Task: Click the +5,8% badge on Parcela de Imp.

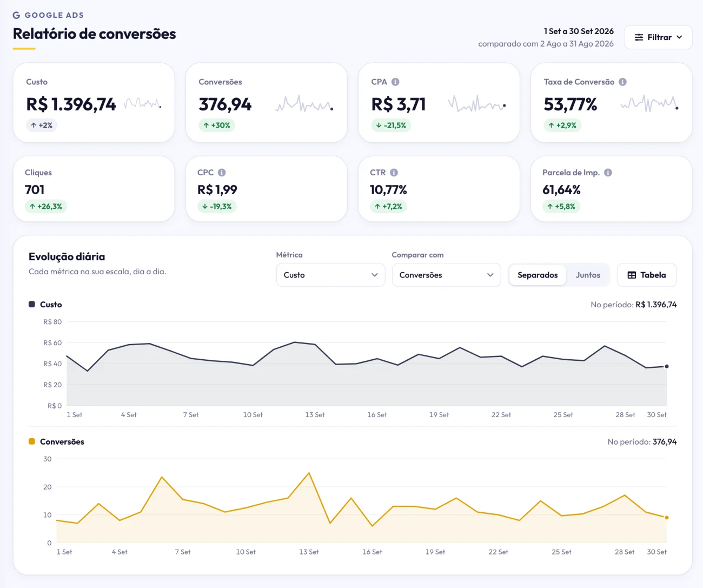Action: tap(561, 206)
